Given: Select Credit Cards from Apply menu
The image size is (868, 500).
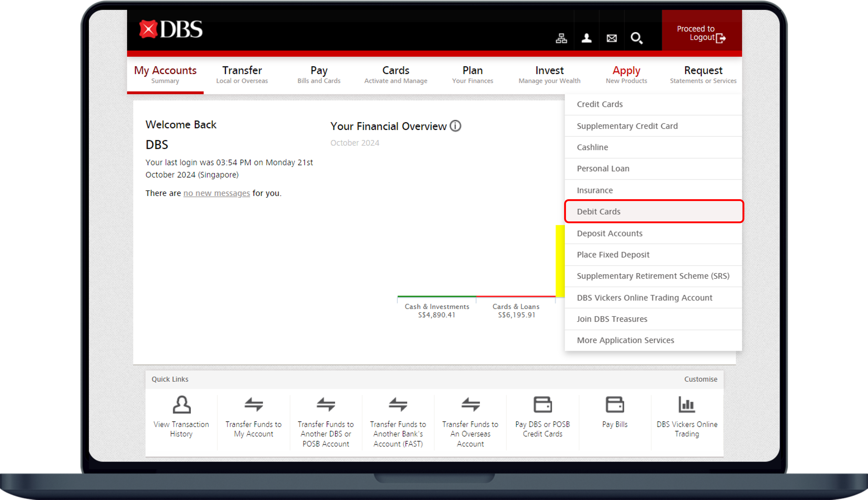Looking at the screenshot, I should (653, 104).
